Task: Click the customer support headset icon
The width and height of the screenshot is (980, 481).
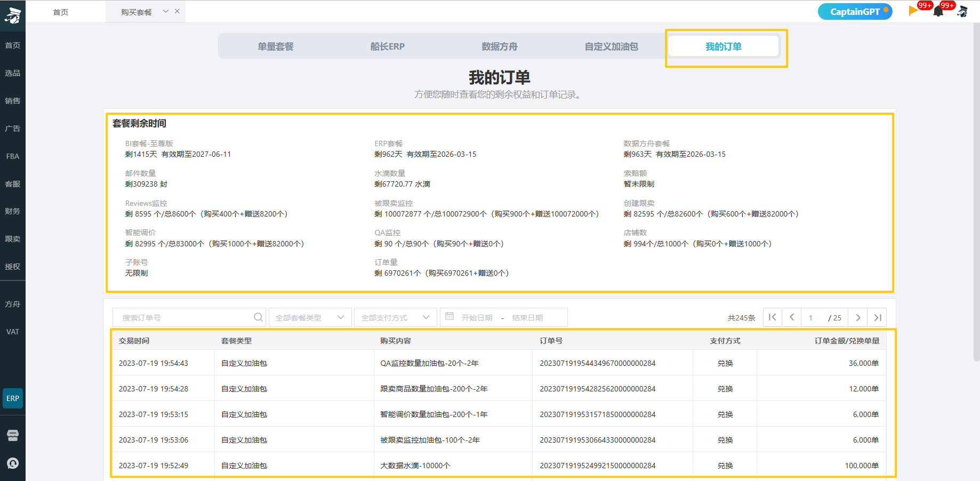Action: (13, 463)
